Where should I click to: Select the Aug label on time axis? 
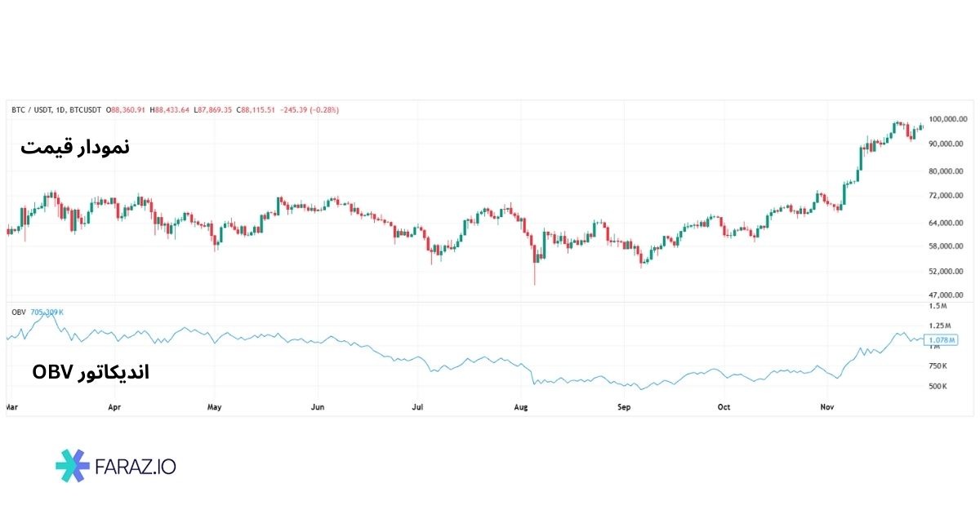point(520,405)
